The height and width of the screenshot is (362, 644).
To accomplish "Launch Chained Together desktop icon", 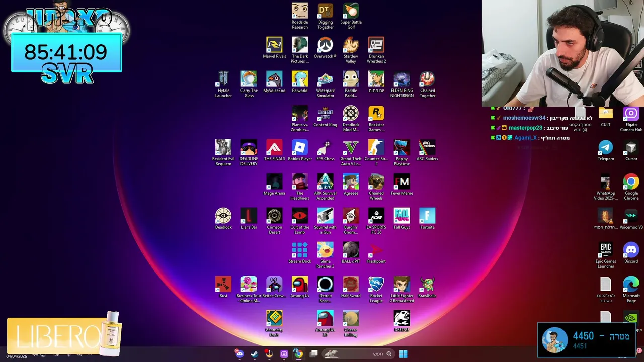I will [x=427, y=84].
